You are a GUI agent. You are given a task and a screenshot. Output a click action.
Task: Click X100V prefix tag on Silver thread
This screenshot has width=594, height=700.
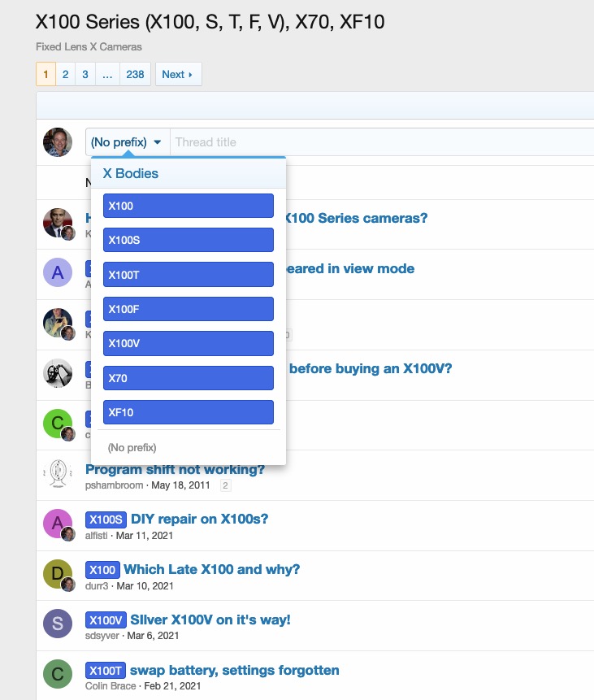106,620
